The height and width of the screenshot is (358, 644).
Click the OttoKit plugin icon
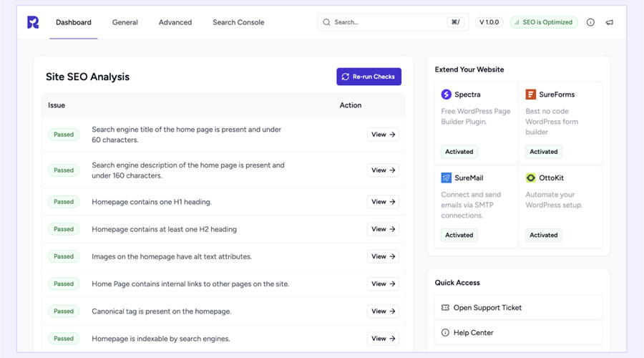pos(531,178)
